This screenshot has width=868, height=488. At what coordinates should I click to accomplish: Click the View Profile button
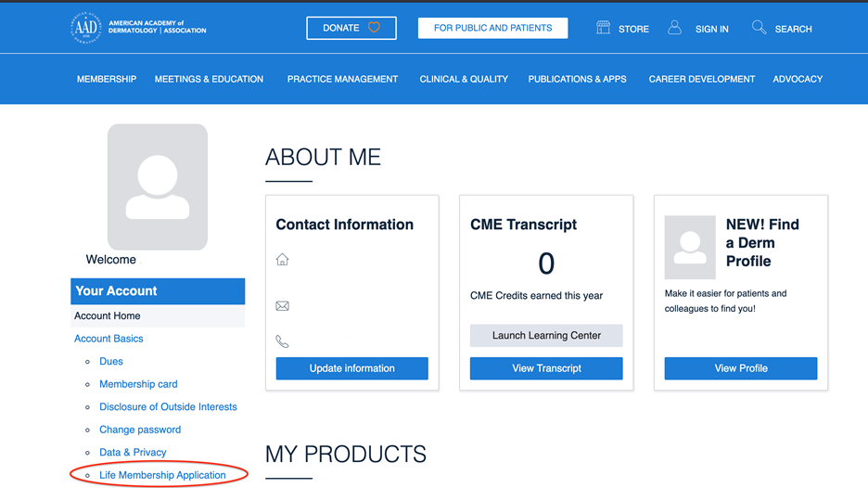coord(741,368)
